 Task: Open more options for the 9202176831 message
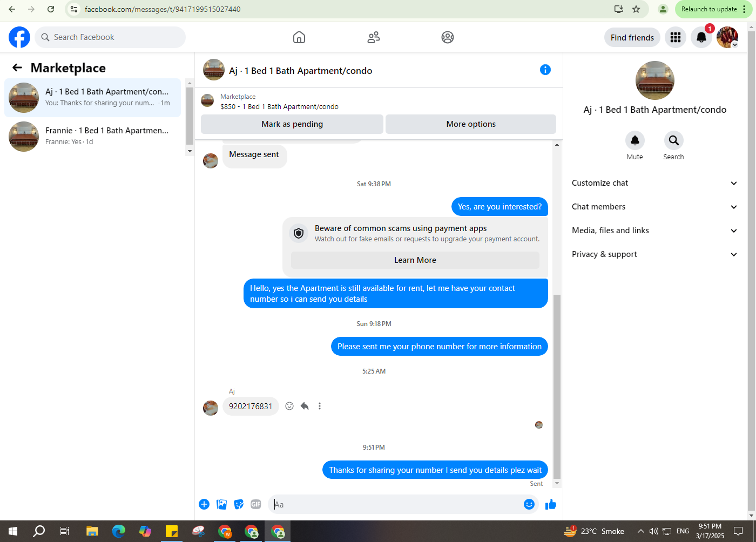(320, 406)
